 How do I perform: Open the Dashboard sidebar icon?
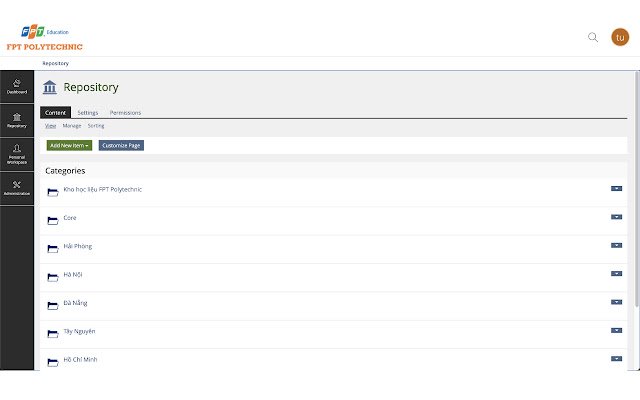click(x=17, y=87)
